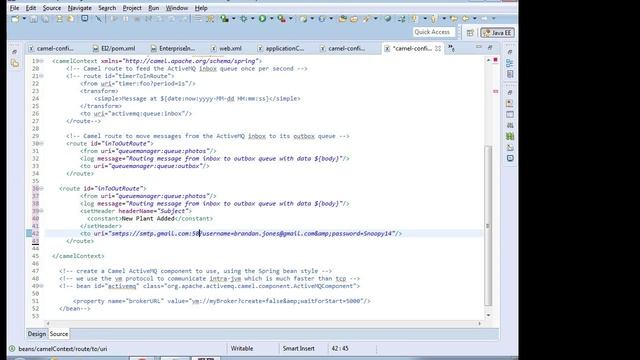Viewport: 640px width, 360px height.
Task: Click the '42 : 45' cursor position text
Action: (340, 349)
